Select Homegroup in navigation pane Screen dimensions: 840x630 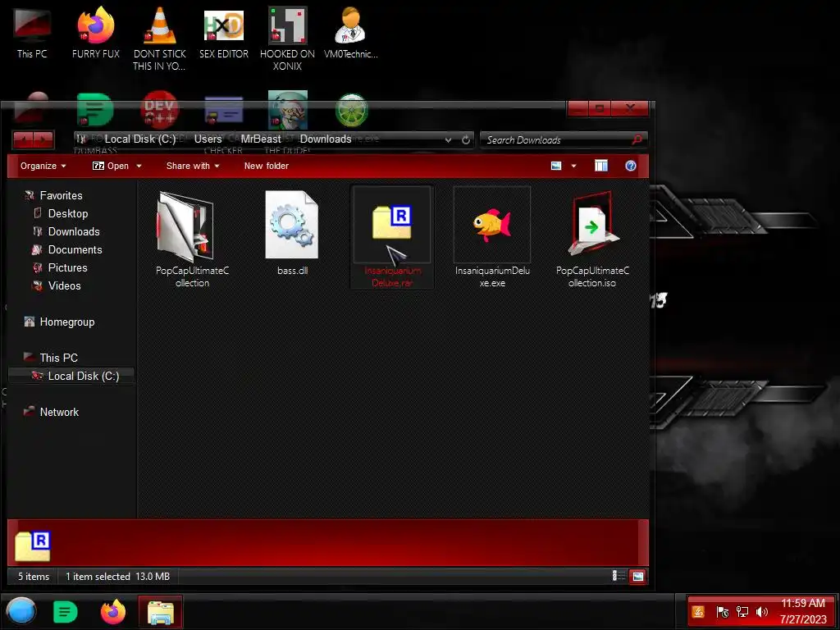pos(67,322)
